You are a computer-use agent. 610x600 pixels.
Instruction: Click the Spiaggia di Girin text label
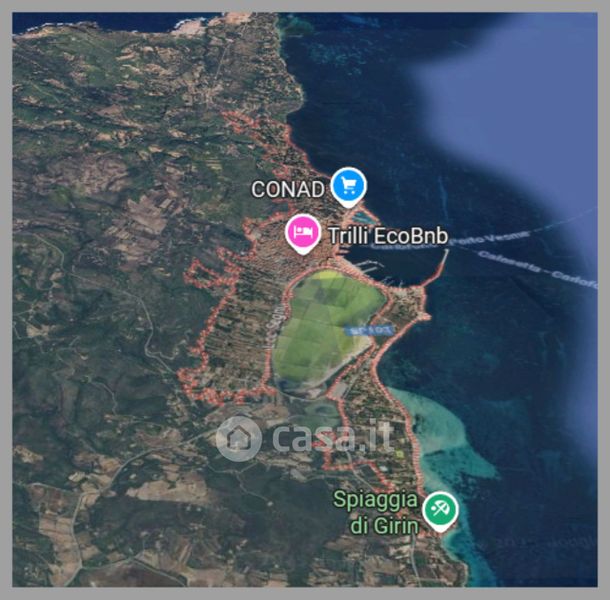click(376, 512)
